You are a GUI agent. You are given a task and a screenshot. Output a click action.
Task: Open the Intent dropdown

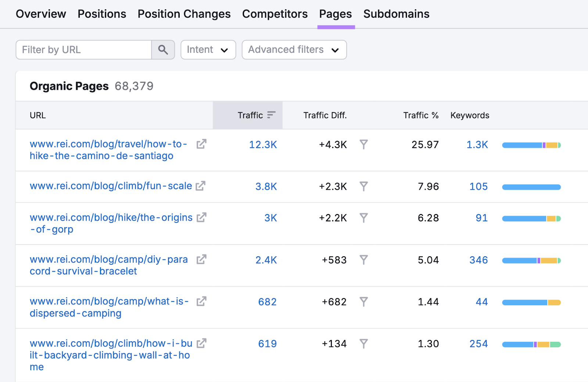(208, 50)
